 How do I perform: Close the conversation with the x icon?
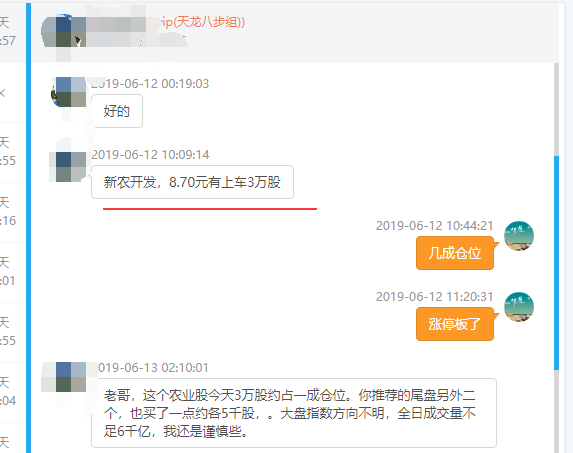pyautogui.click(x=3, y=93)
